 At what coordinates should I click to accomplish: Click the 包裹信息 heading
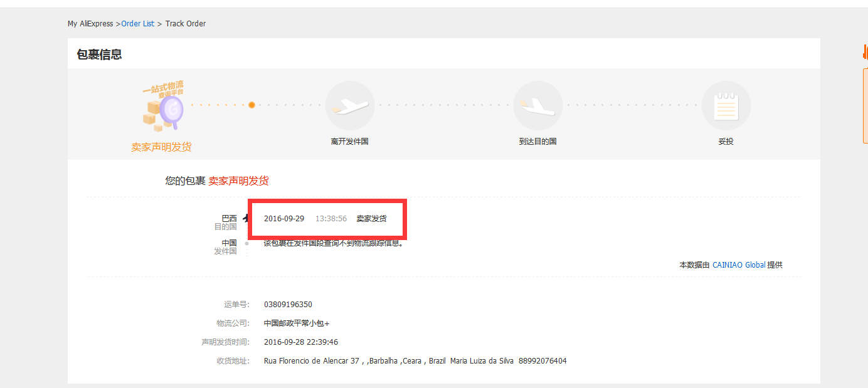pos(99,55)
